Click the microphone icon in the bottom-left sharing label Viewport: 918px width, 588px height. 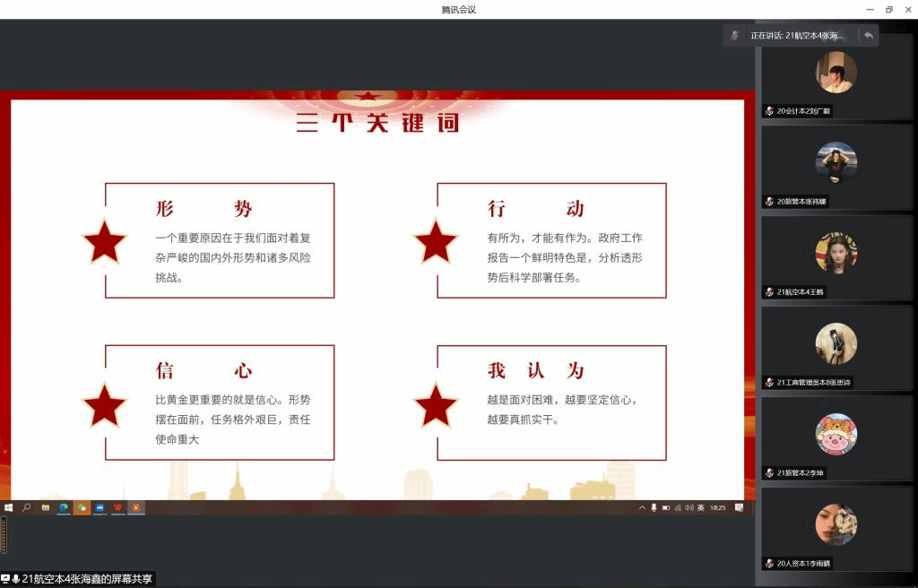click(16, 579)
